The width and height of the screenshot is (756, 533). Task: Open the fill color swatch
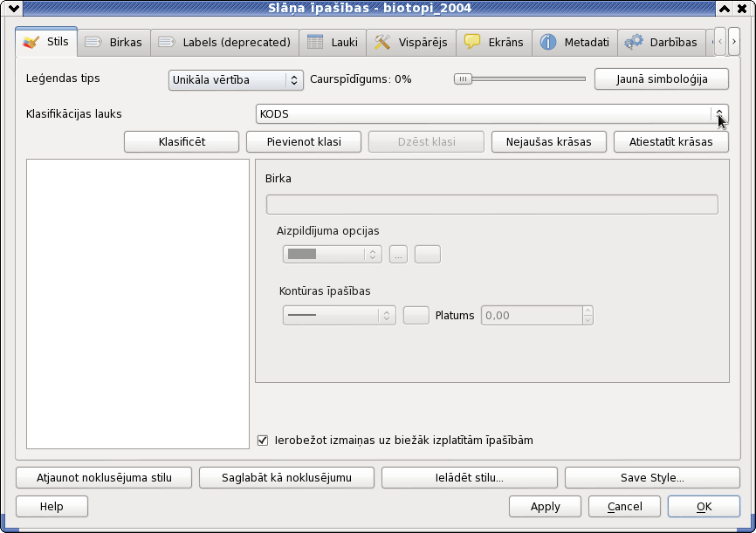click(x=428, y=255)
